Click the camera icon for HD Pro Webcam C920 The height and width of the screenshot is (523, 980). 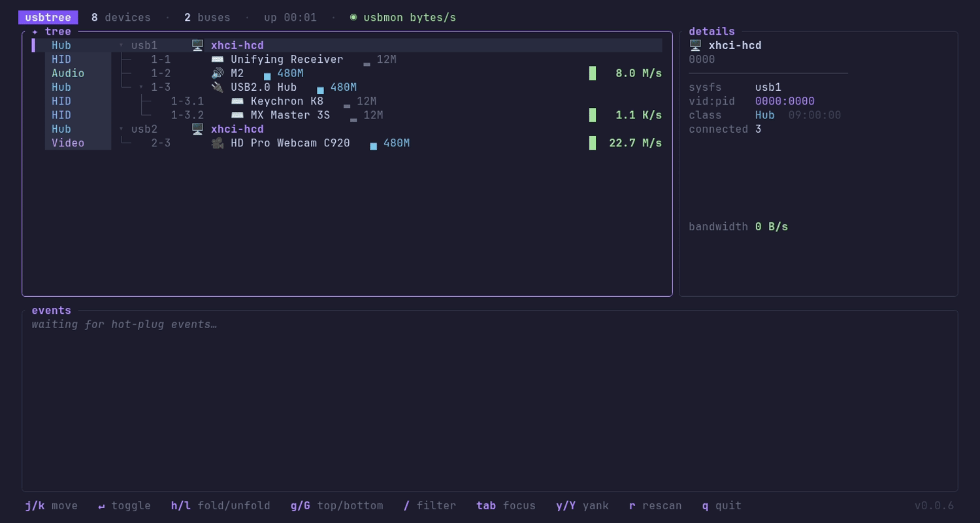pos(218,143)
